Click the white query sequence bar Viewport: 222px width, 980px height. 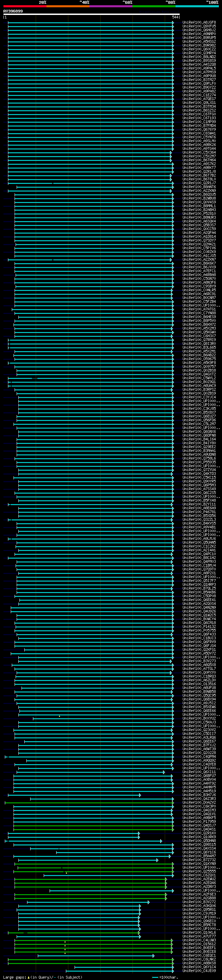click(x=92, y=14)
